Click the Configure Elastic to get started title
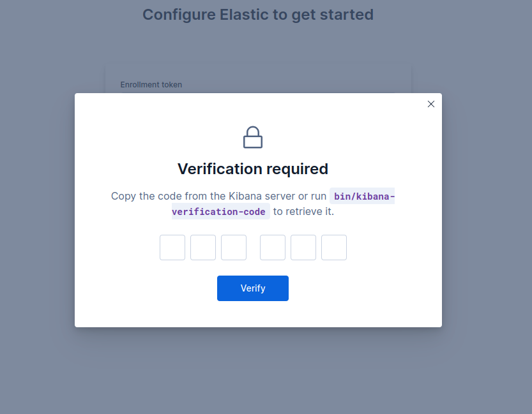The height and width of the screenshot is (414, 532). click(257, 14)
